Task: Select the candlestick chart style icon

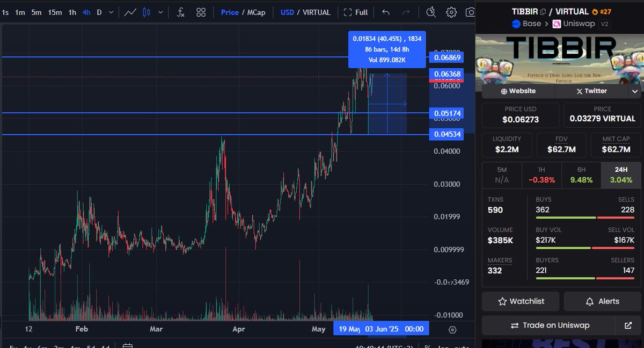Action: [x=146, y=12]
